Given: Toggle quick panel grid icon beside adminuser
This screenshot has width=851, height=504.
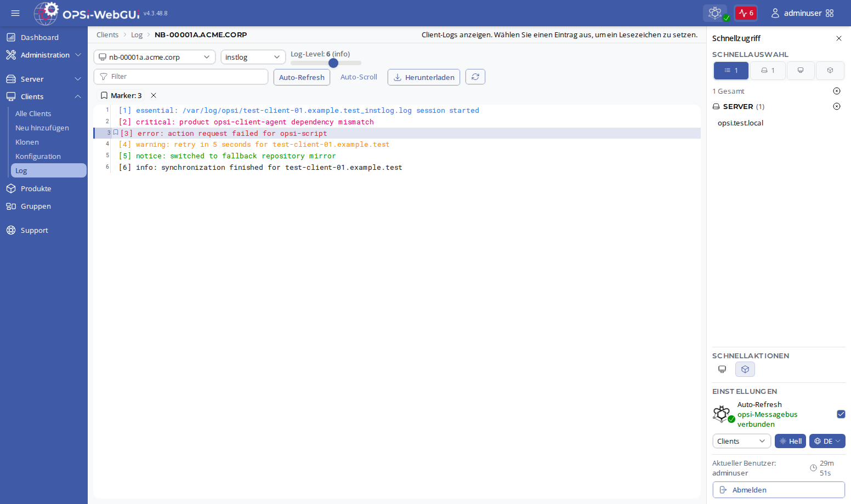Looking at the screenshot, I should [830, 13].
